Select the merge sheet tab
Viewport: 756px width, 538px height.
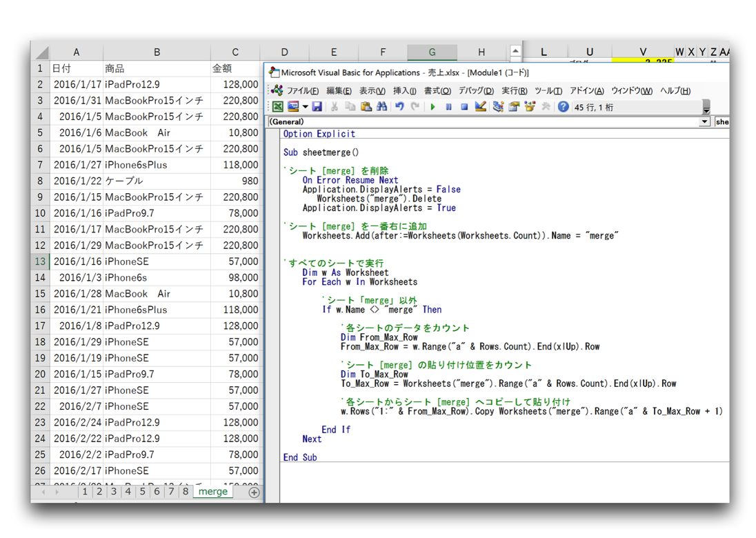click(x=213, y=491)
